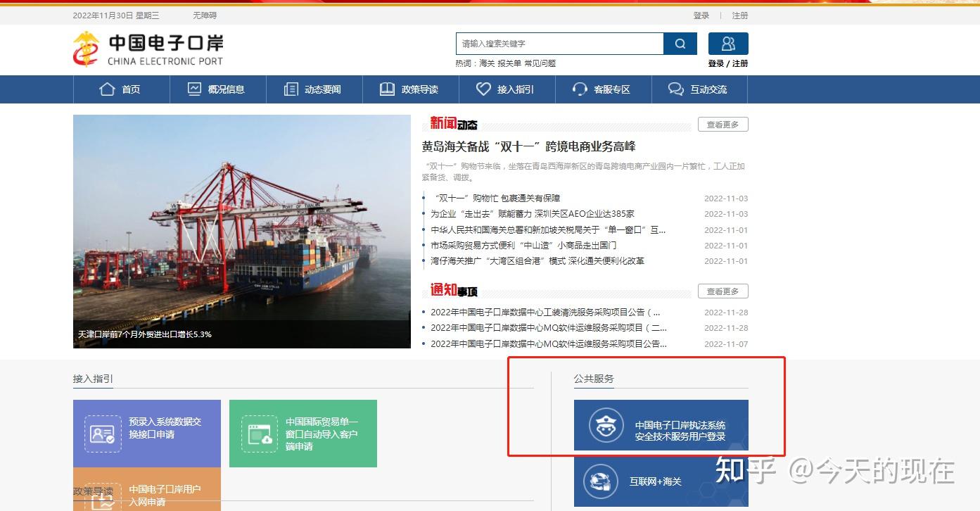Click the China Electronic Port logo

click(x=148, y=49)
